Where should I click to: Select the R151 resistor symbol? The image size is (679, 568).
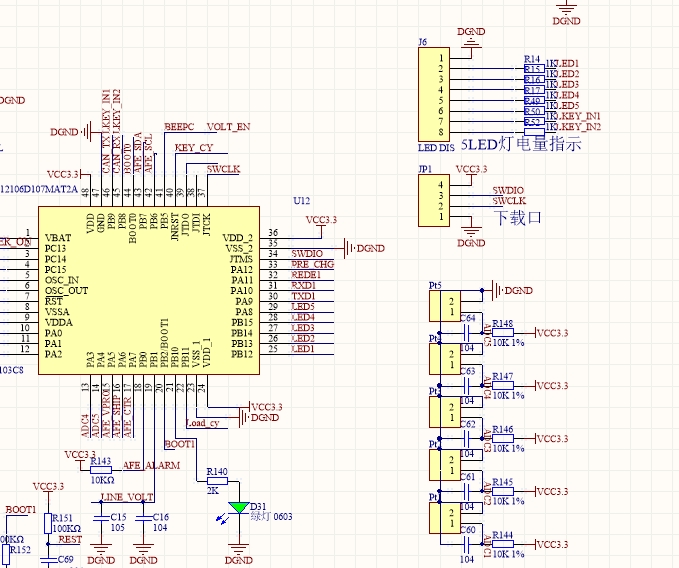(x=48, y=523)
